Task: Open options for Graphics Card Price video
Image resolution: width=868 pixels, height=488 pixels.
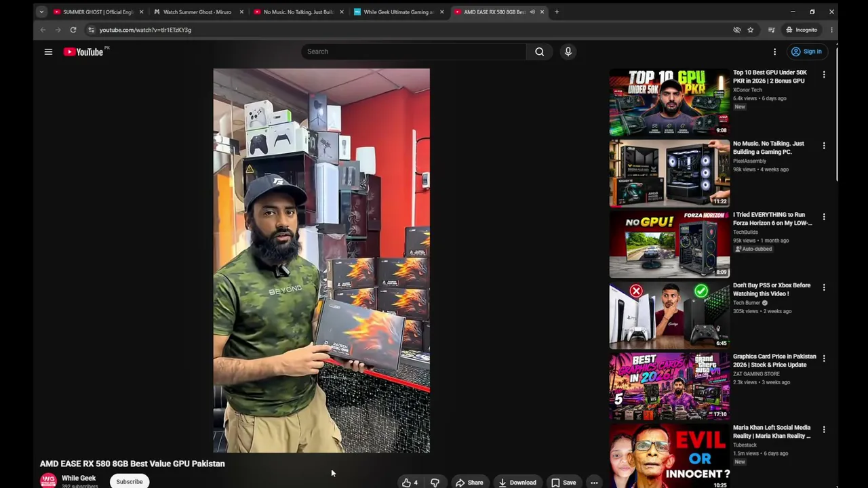Action: pos(824,359)
